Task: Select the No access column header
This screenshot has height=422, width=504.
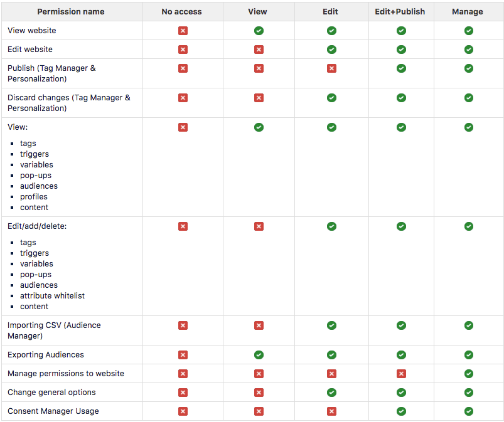Action: tap(183, 11)
